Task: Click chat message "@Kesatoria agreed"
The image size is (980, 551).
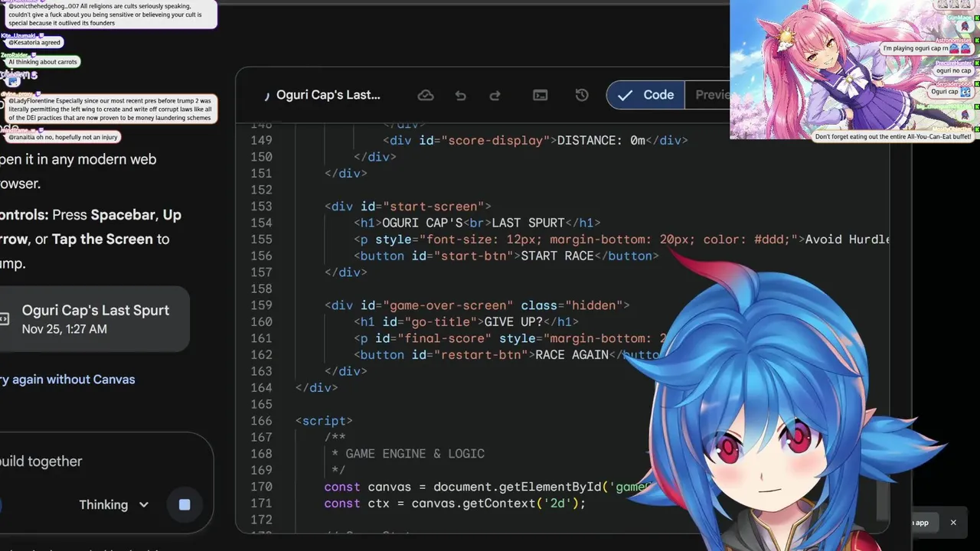Action: (x=35, y=43)
